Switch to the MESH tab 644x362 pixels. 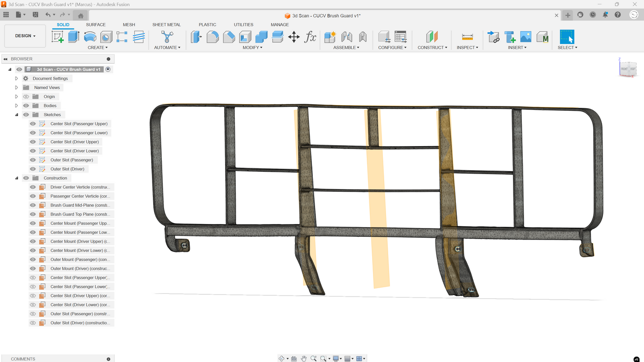[x=129, y=25]
